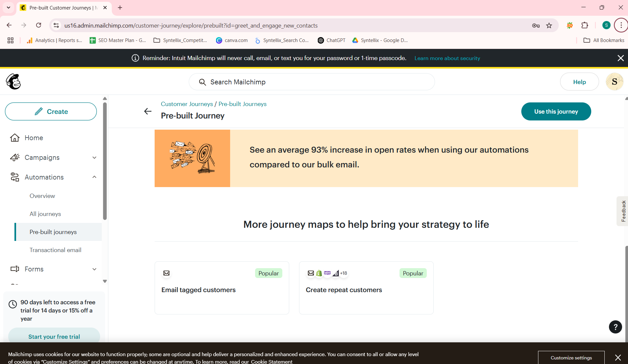Open the Campaigns sidebar section
Image resolution: width=628 pixels, height=364 pixels.
tap(42, 158)
